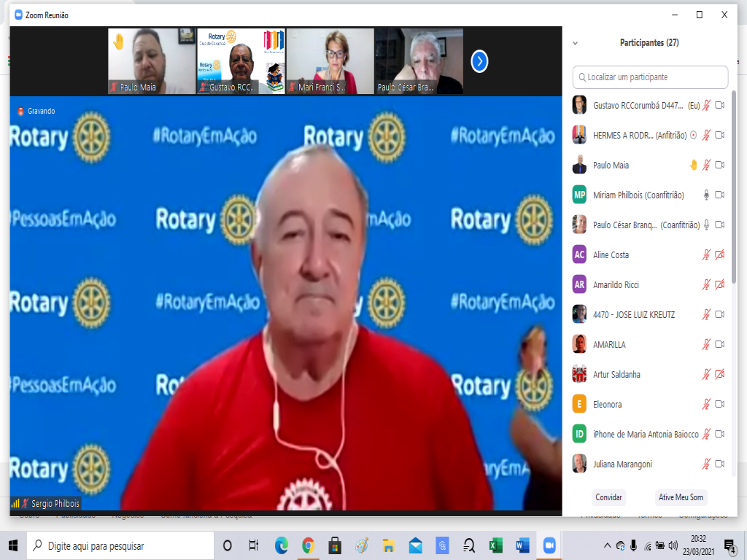
Task: Click the Ative Meu Som button
Action: tap(681, 497)
